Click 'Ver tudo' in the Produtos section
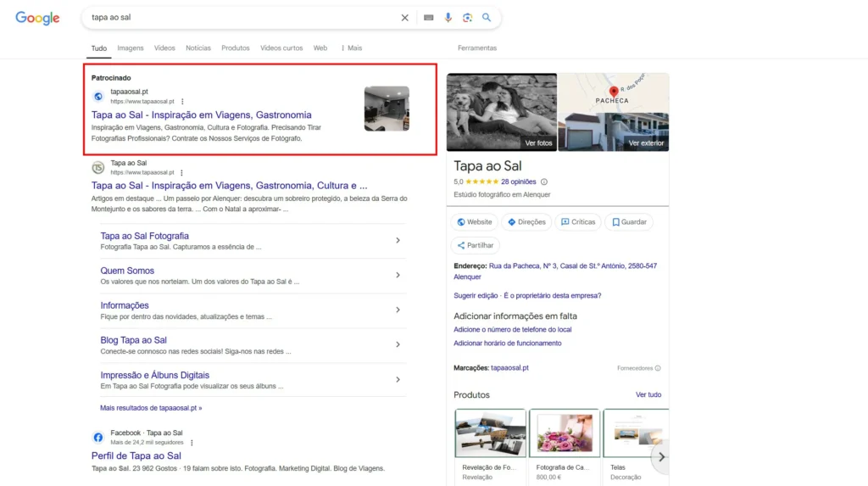The image size is (868, 486). [648, 395]
